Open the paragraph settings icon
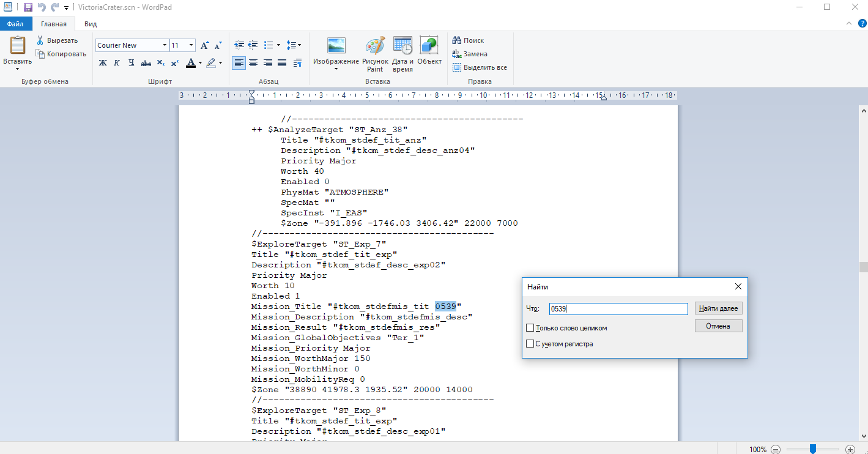The height and width of the screenshot is (454, 868). tap(298, 62)
